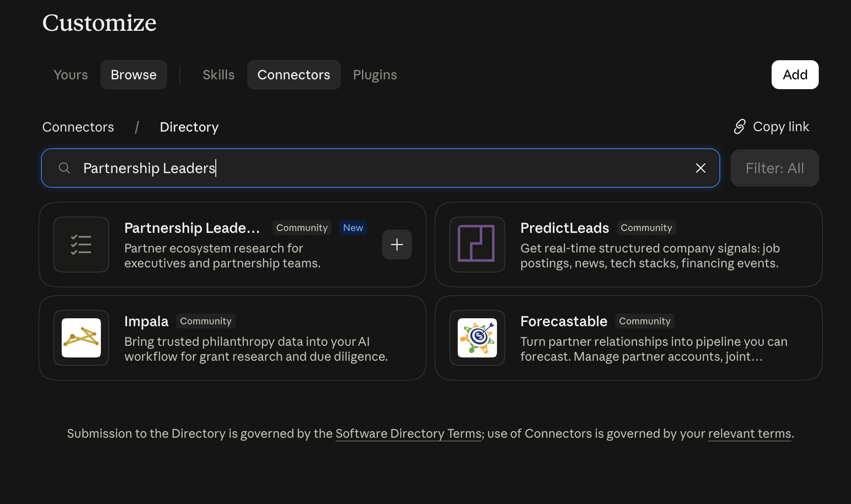The height and width of the screenshot is (504, 851).
Task: Select the Connectors tab
Action: (294, 75)
